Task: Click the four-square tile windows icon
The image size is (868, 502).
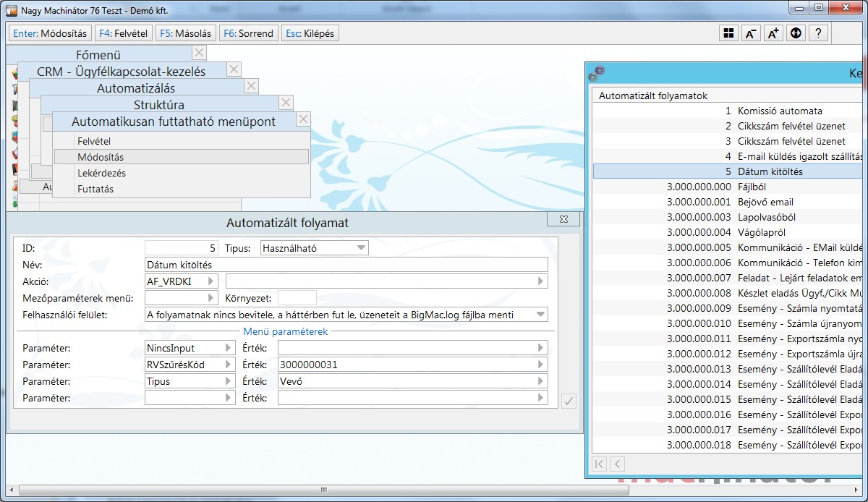Action: [x=728, y=33]
